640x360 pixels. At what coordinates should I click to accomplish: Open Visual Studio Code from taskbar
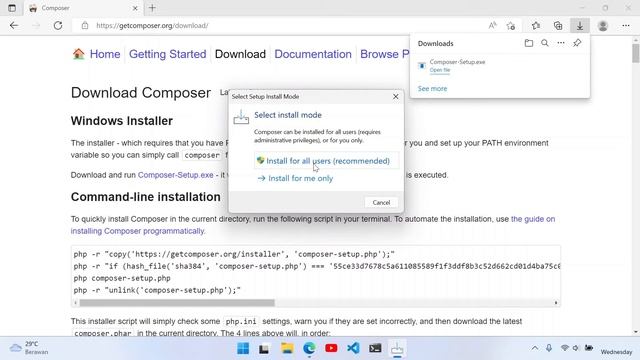click(353, 349)
